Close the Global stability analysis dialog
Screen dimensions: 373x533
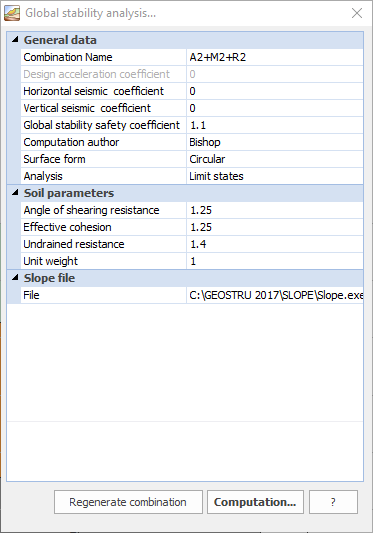357,13
